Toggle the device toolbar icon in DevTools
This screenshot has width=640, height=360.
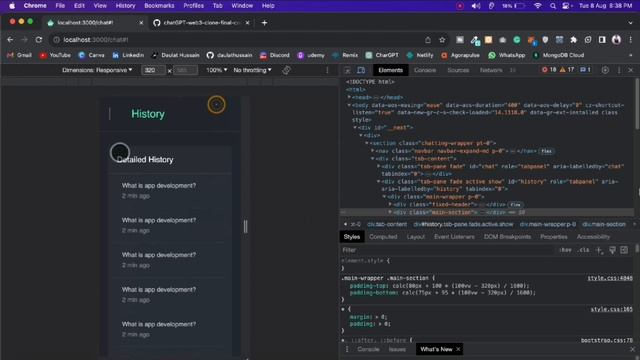tap(361, 70)
